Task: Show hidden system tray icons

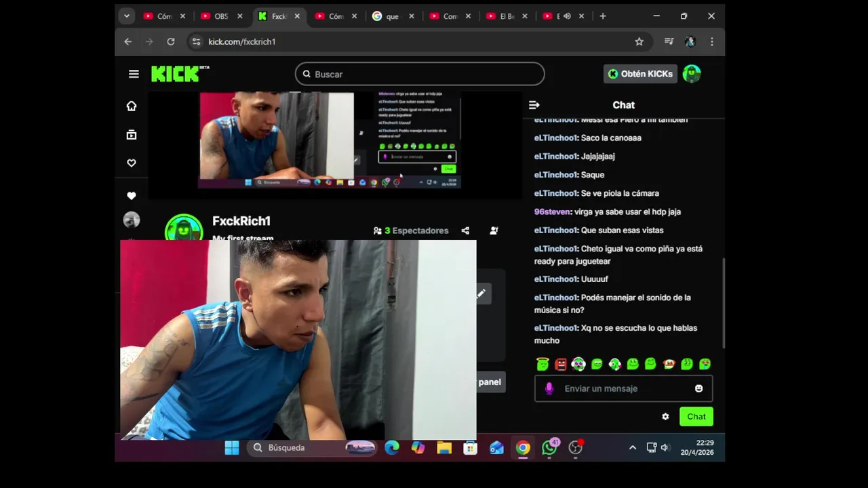Action: pos(633,448)
